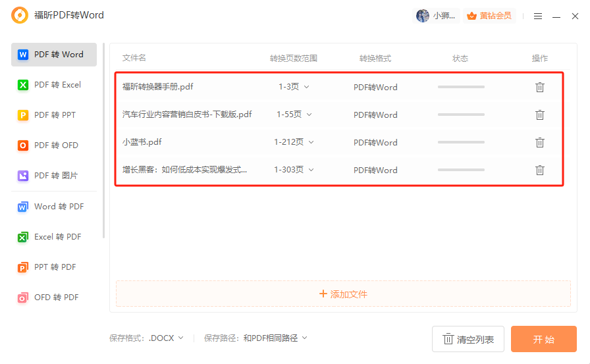Click the 添加文件 add file area

click(x=343, y=294)
